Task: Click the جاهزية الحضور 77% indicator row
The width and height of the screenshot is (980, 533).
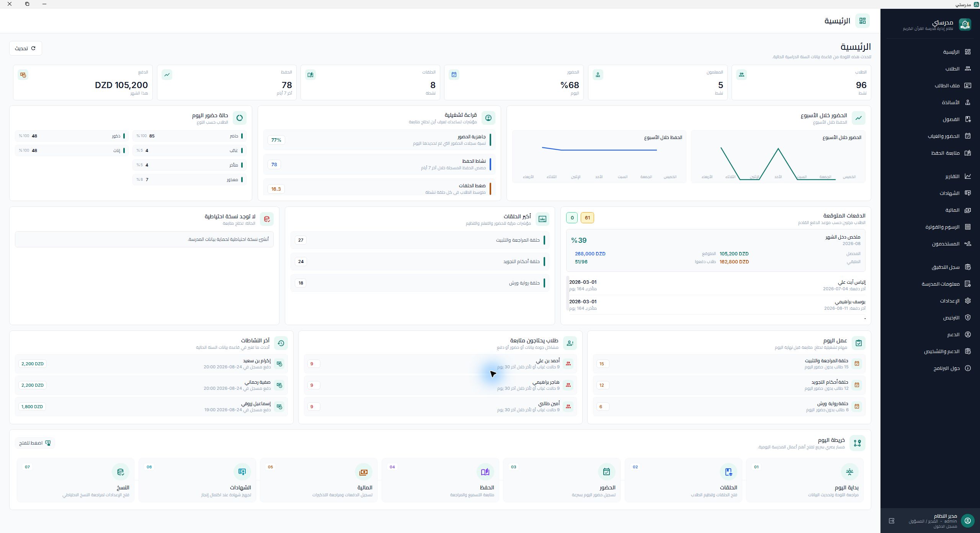Action: click(379, 140)
